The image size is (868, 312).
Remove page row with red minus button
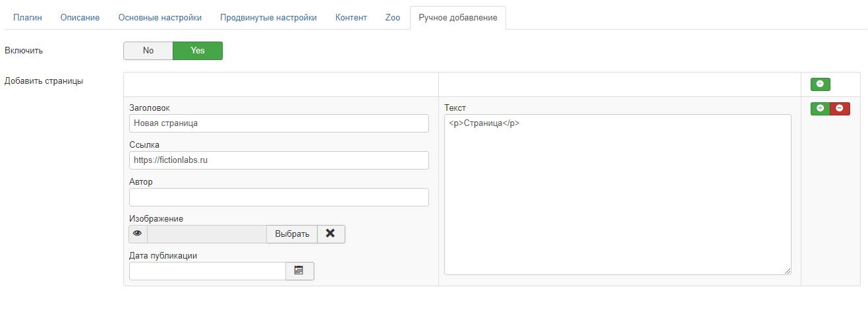840,109
